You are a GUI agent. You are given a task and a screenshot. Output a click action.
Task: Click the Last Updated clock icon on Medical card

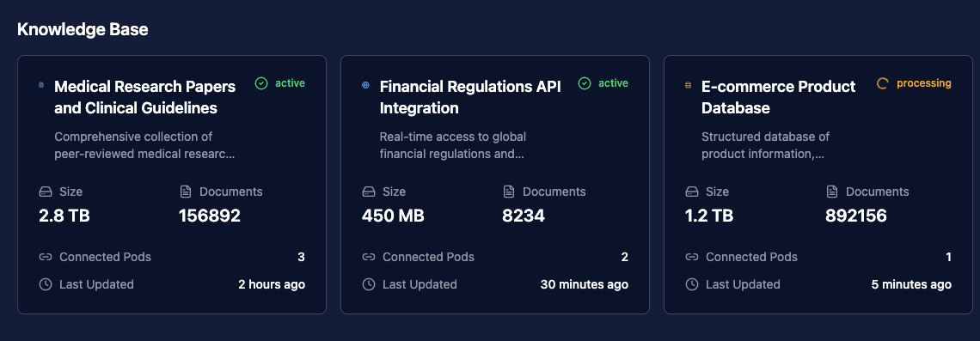[45, 284]
